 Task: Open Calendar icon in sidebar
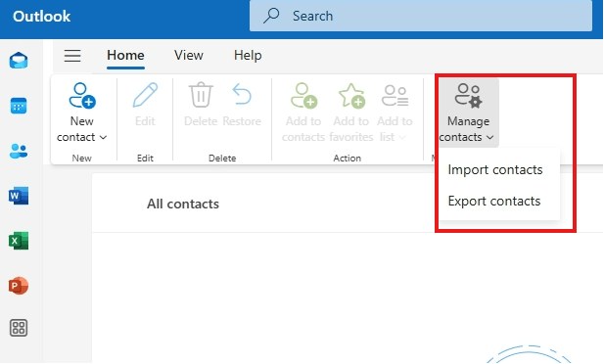(x=19, y=106)
